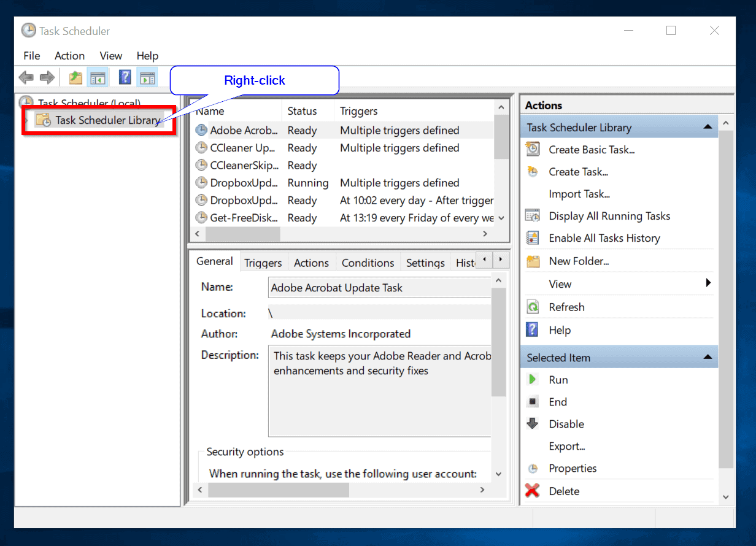Click Enable All Tasks History

[604, 238]
